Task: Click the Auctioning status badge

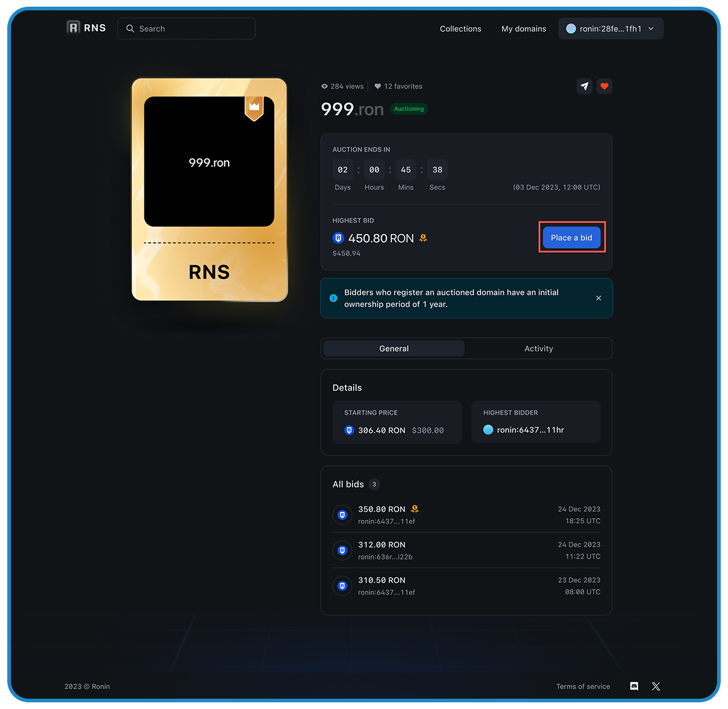Action: pos(409,109)
